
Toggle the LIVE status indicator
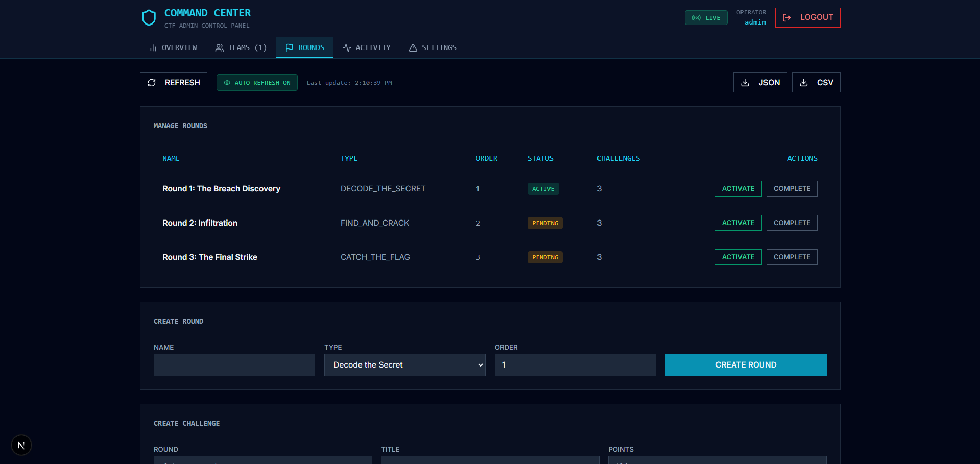[706, 17]
